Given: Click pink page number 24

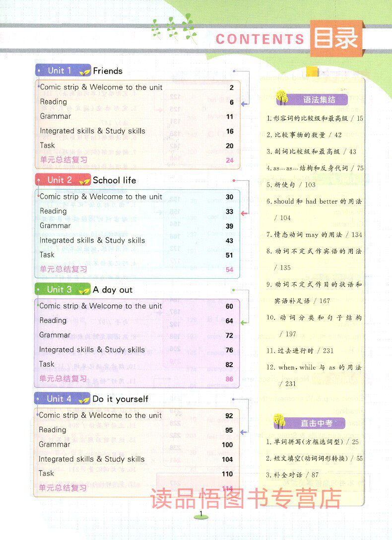Looking at the screenshot, I should (x=230, y=160).
